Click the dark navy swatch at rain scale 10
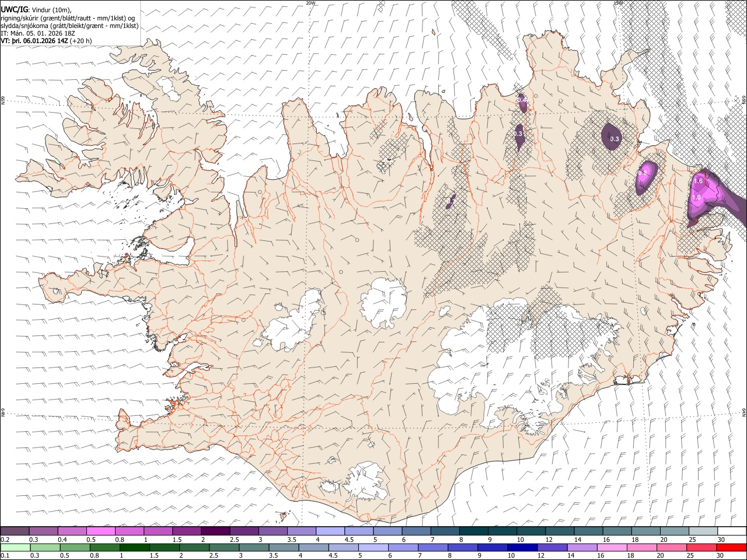747x560 pixels. pos(521,547)
